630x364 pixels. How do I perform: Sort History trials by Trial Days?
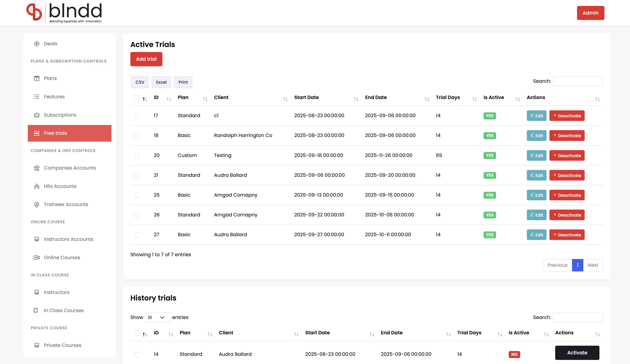tap(500, 335)
